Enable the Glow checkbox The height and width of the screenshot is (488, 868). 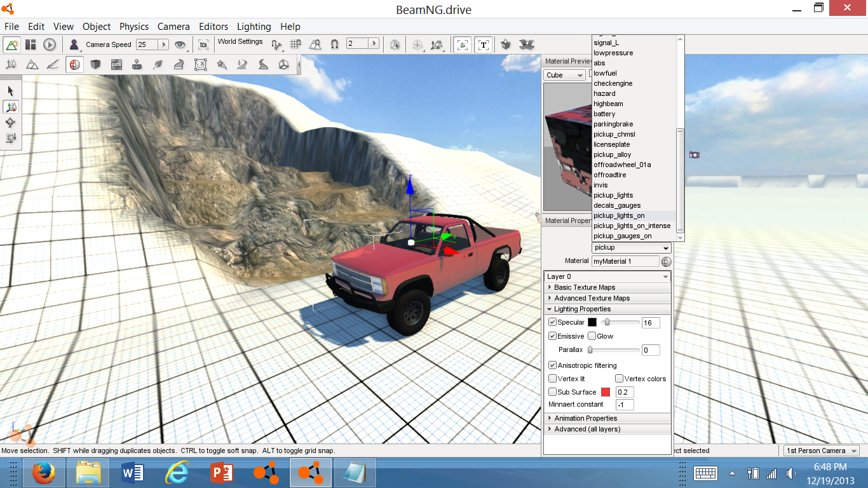click(x=592, y=336)
